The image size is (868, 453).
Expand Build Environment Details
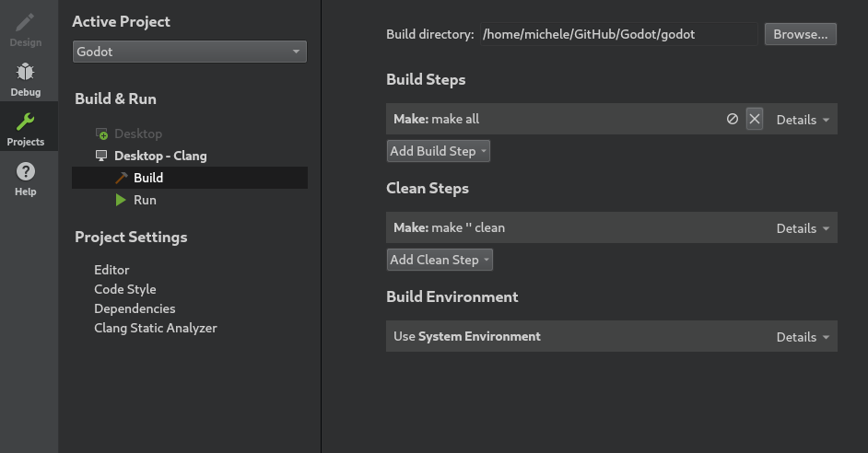click(802, 337)
